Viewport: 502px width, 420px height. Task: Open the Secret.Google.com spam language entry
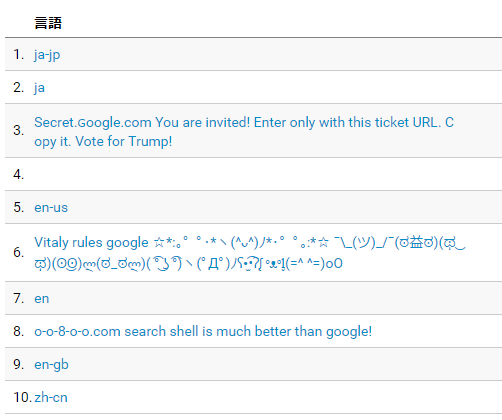[244, 132]
